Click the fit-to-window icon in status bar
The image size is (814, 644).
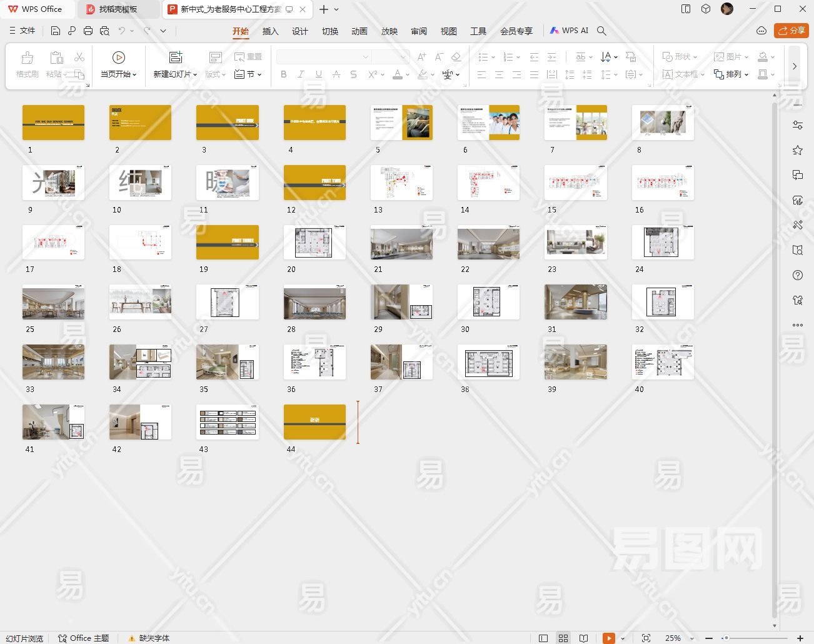click(646, 638)
